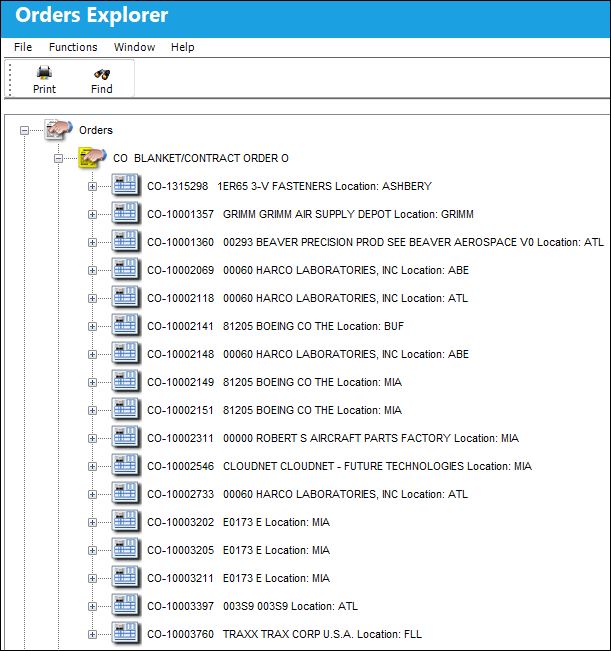Expand order CO-10003205
This screenshot has height=651, width=611.
coord(92,551)
